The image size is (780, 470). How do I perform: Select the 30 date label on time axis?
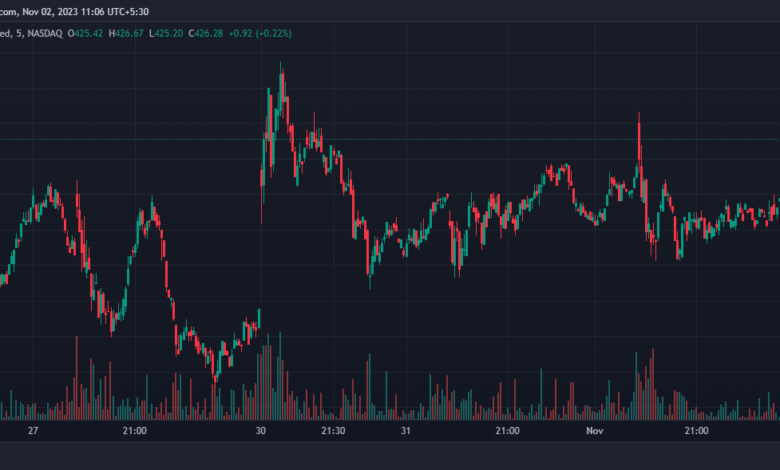261,431
